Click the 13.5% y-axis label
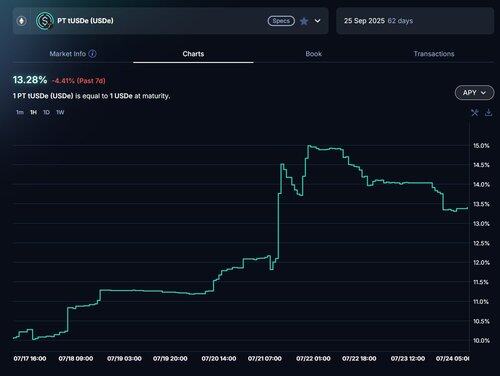This screenshot has width=500, height=376. coord(481,204)
